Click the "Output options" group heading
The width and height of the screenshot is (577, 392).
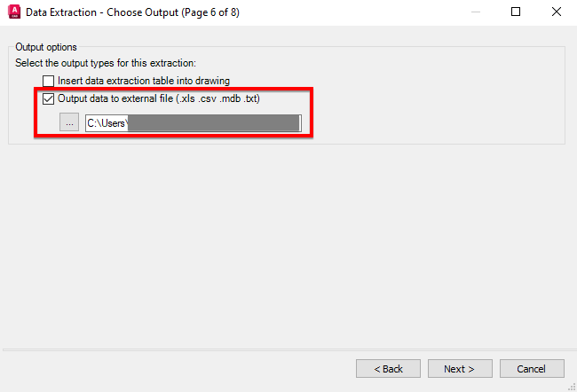pyautogui.click(x=46, y=47)
